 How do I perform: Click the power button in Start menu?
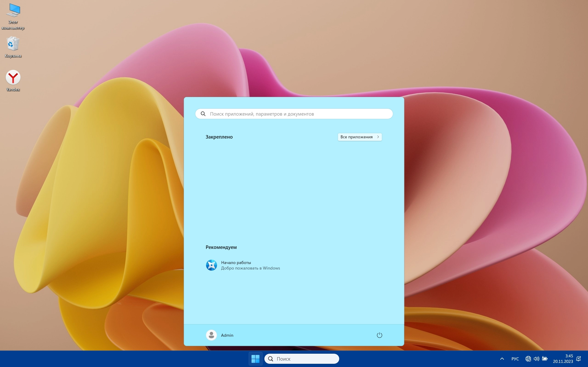[379, 335]
